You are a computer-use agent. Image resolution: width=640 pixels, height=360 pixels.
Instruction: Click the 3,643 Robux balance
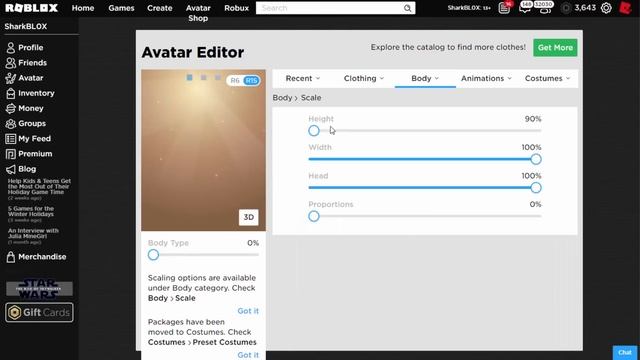pyautogui.click(x=585, y=8)
